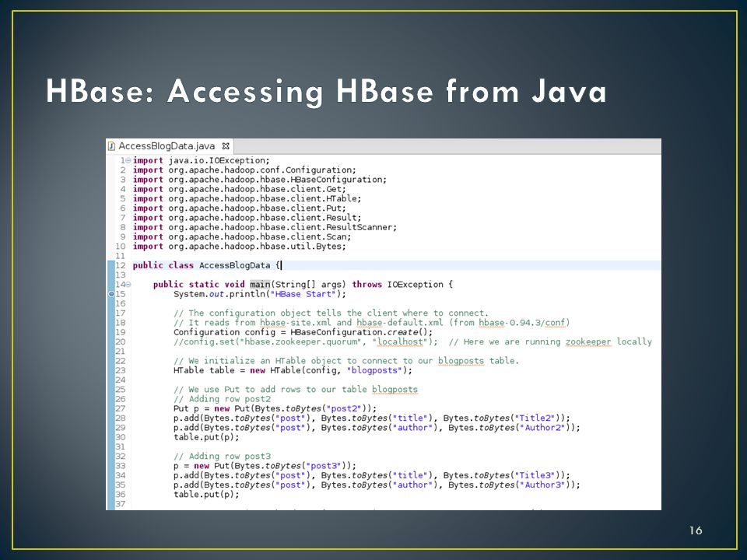The height and width of the screenshot is (560, 747).
Task: Click the import of util.Bytes line
Action: (239, 247)
